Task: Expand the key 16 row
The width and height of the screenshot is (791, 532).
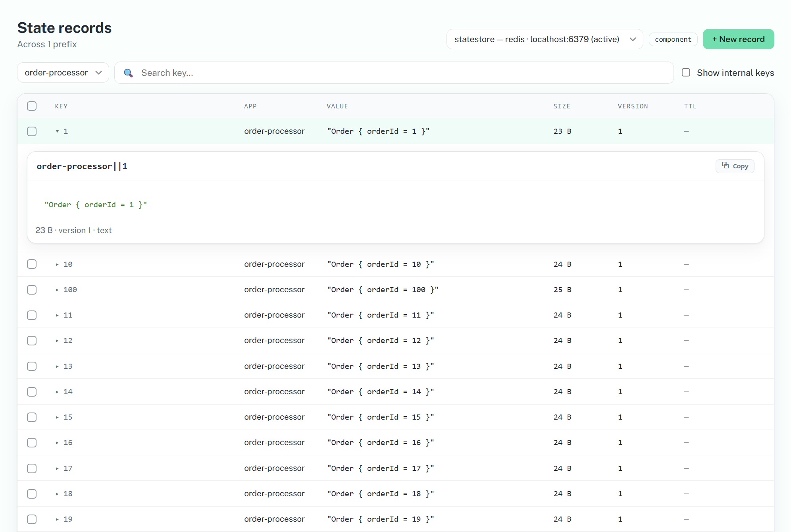Action: (x=57, y=443)
